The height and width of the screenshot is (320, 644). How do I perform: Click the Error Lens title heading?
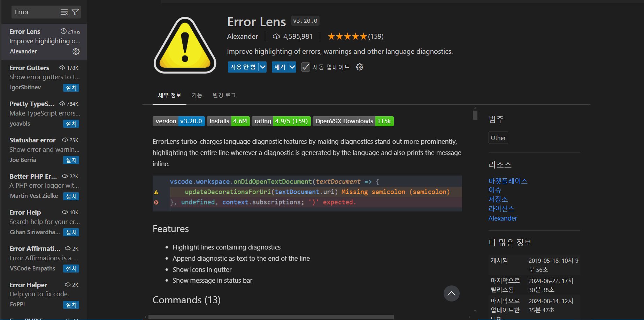256,22
